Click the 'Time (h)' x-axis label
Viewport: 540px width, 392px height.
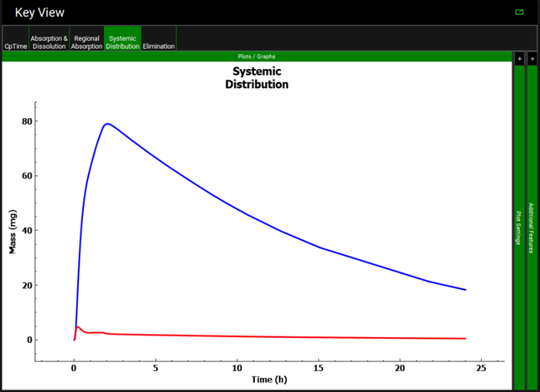pos(269,380)
